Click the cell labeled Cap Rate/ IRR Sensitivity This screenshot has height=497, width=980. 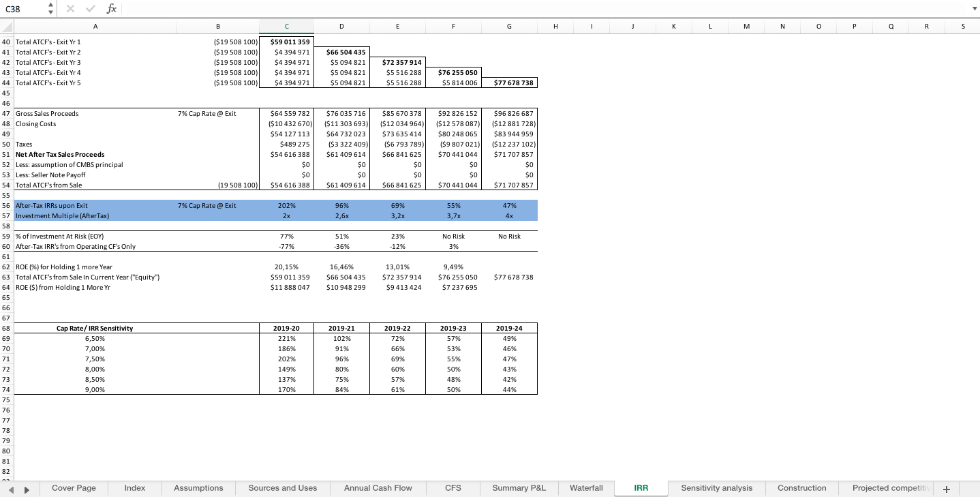[x=95, y=328]
